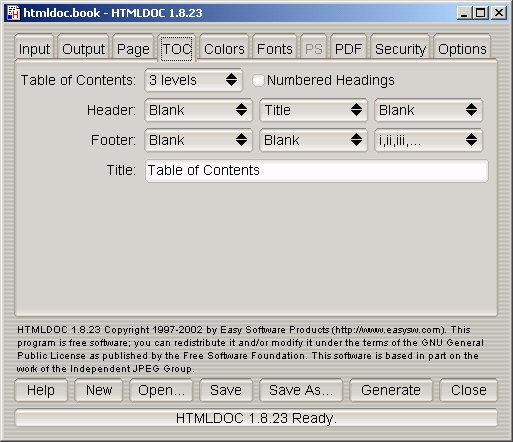Switch to the Output tab

click(83, 48)
